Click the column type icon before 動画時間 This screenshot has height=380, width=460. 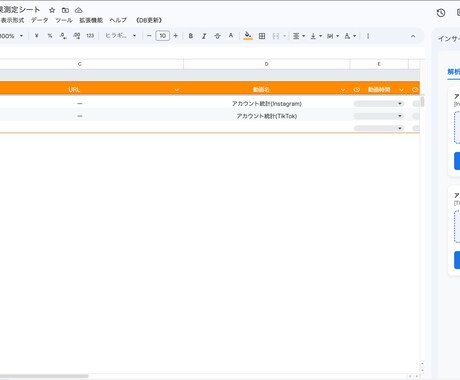click(x=357, y=90)
